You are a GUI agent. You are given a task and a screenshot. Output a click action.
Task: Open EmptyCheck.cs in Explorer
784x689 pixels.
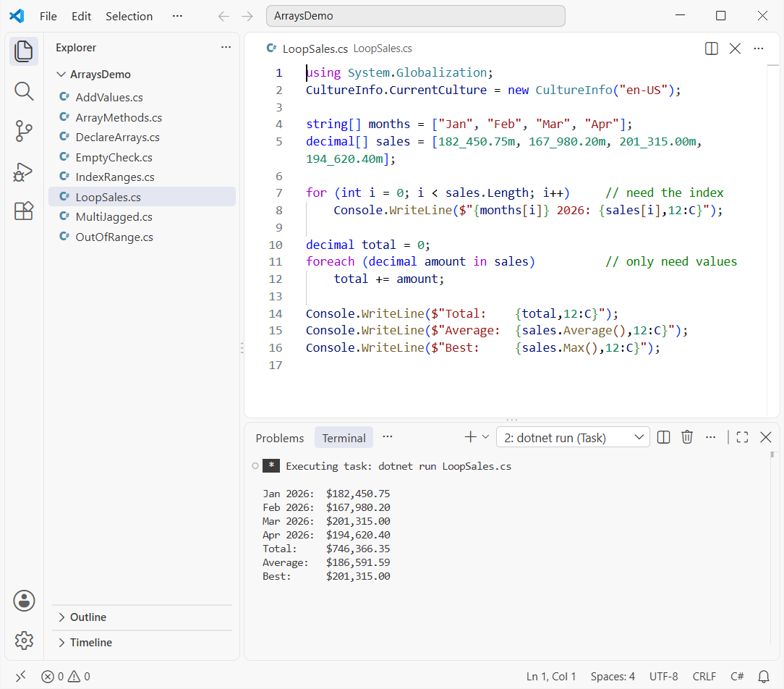point(142,157)
